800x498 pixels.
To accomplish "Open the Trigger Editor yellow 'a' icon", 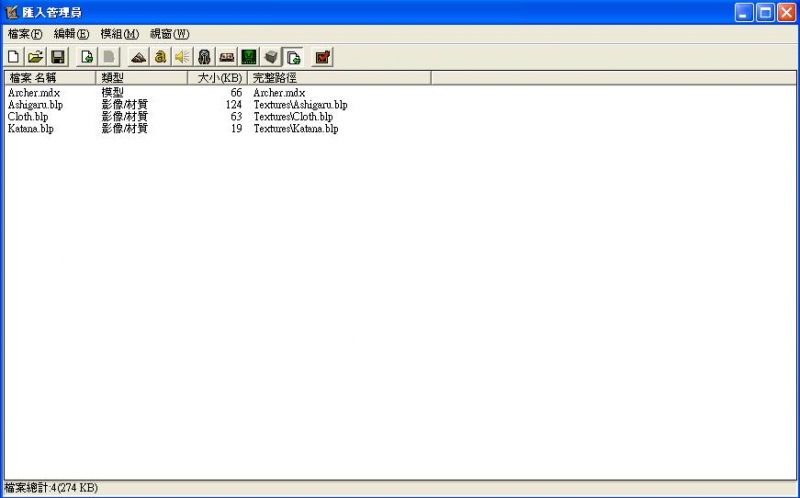I will (160, 57).
